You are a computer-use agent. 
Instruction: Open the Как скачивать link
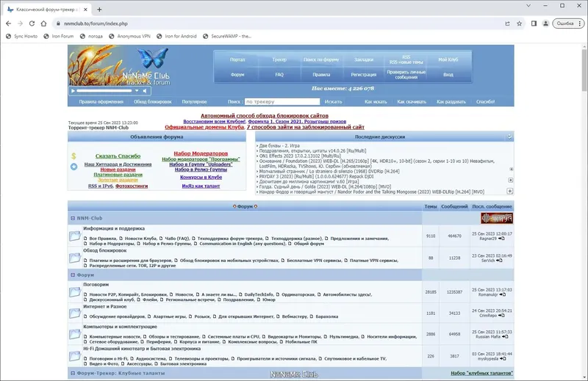[412, 101]
